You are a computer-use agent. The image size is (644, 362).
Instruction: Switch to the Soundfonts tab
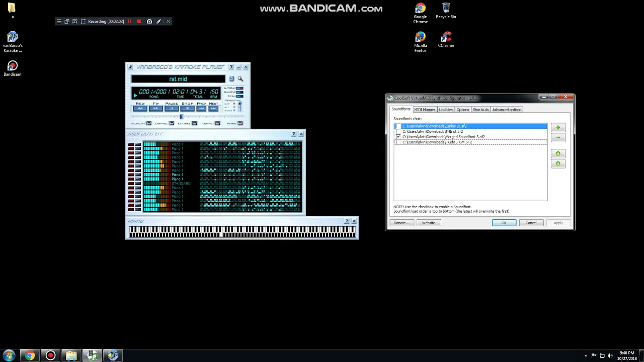[401, 109]
